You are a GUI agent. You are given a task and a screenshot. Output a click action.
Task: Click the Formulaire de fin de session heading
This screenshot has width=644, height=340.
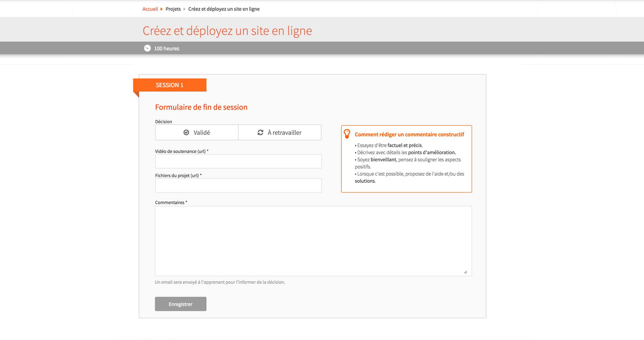click(x=201, y=107)
